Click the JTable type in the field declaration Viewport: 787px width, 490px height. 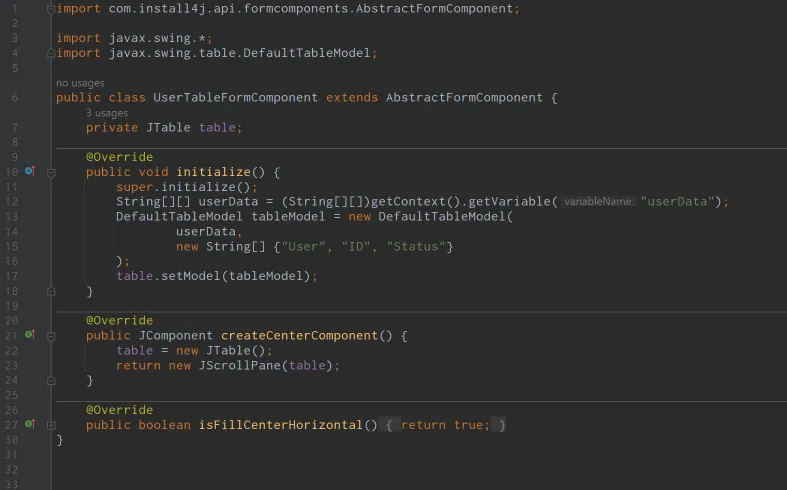[x=168, y=128]
